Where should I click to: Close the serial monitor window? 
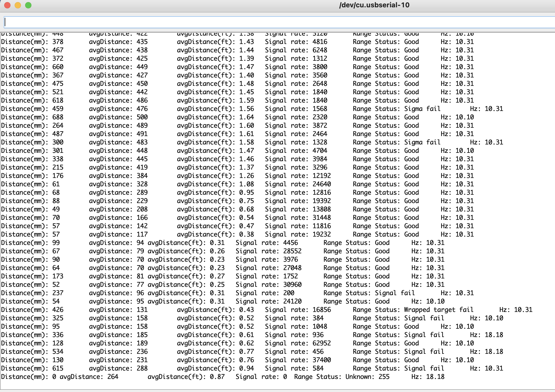tap(7, 5)
